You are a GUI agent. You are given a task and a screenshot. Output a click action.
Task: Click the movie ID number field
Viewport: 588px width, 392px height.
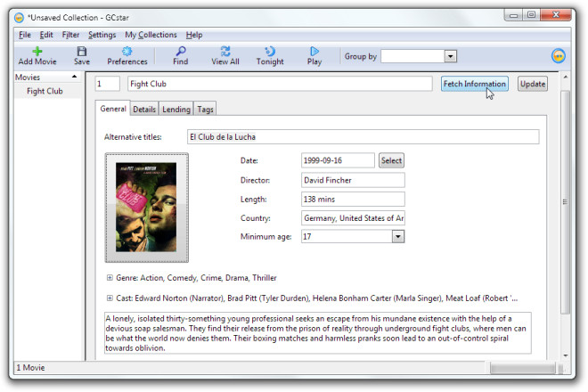point(107,84)
